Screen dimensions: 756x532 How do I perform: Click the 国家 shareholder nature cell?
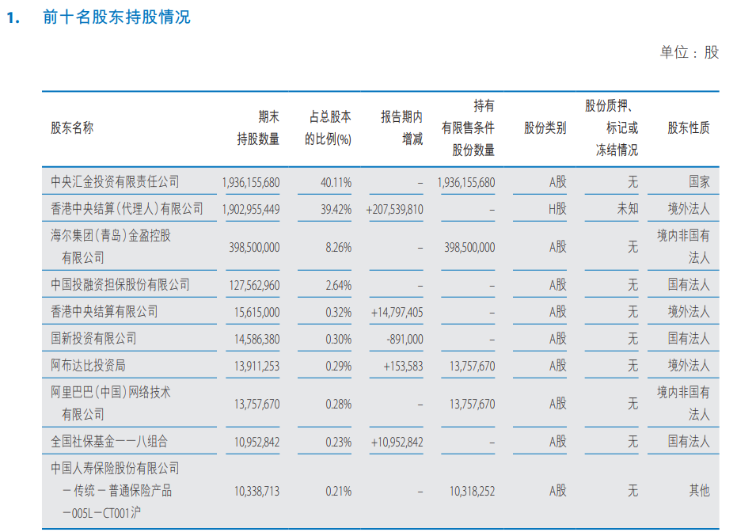pos(699,182)
